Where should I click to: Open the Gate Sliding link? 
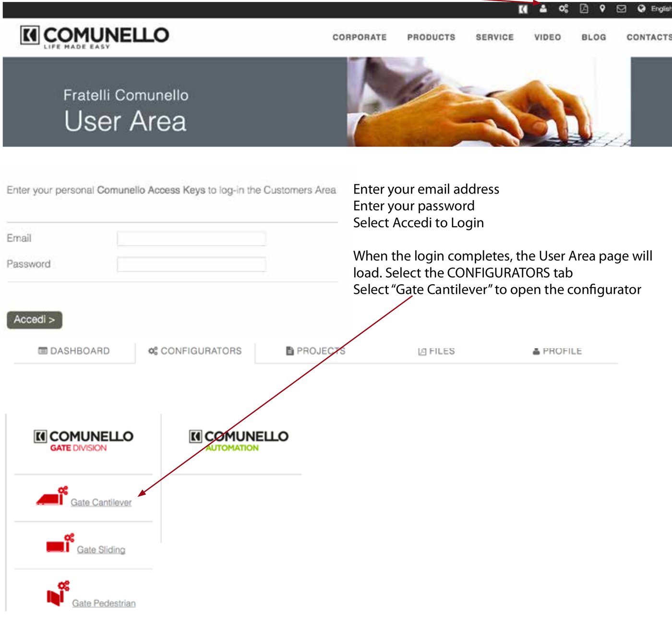click(101, 549)
